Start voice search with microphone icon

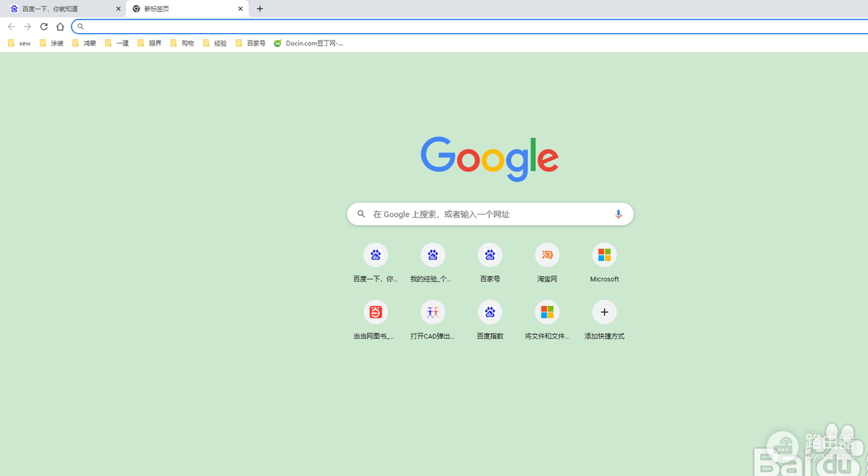[618, 214]
